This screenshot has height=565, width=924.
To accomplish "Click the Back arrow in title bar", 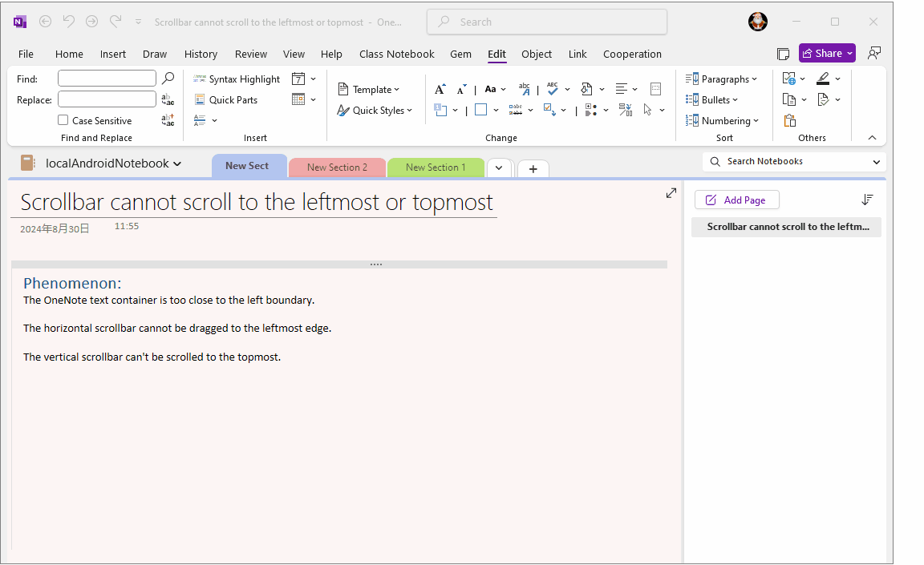I will pos(46,21).
